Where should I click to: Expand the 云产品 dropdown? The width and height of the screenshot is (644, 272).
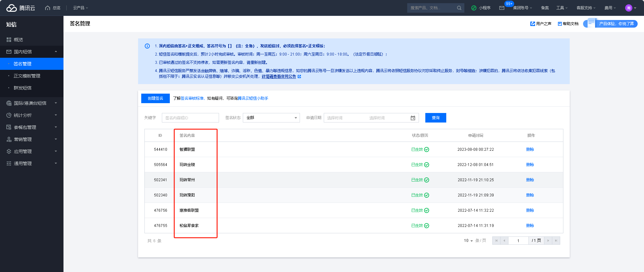tap(81, 8)
